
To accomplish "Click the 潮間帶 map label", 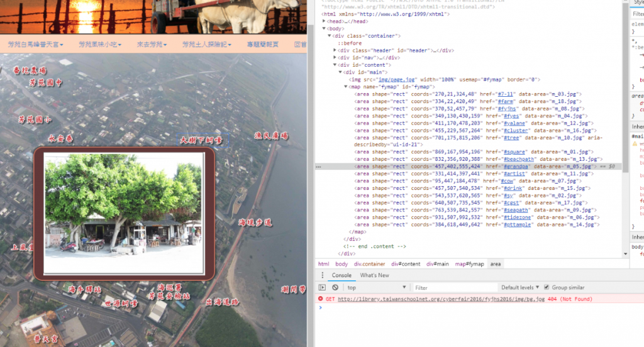I will [x=294, y=290].
